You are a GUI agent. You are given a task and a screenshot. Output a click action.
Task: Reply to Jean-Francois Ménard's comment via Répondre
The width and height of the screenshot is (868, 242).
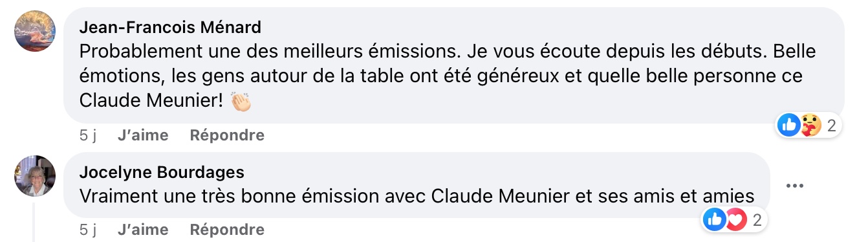tap(227, 135)
